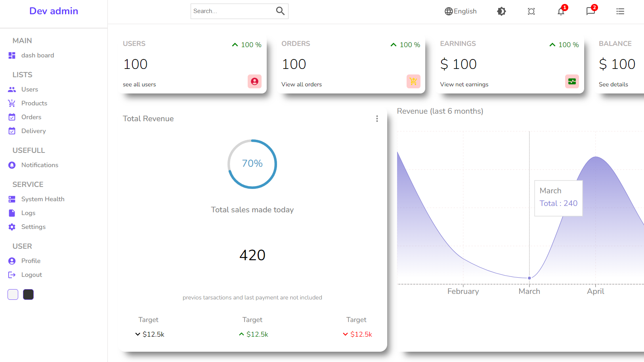
Task: Open the English language selector
Action: 461,11
